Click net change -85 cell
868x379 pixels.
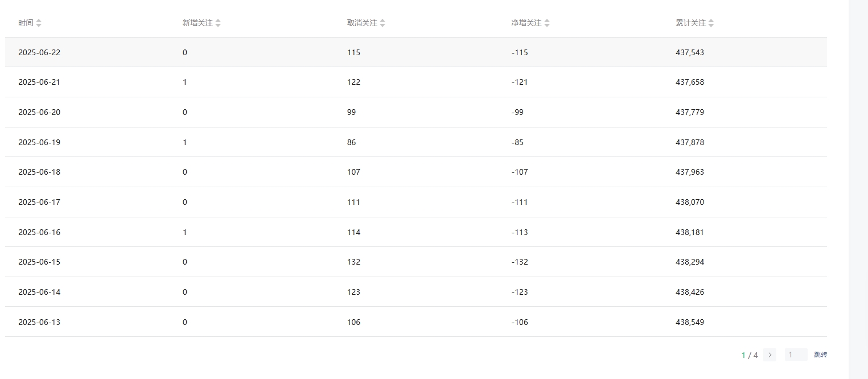517,142
